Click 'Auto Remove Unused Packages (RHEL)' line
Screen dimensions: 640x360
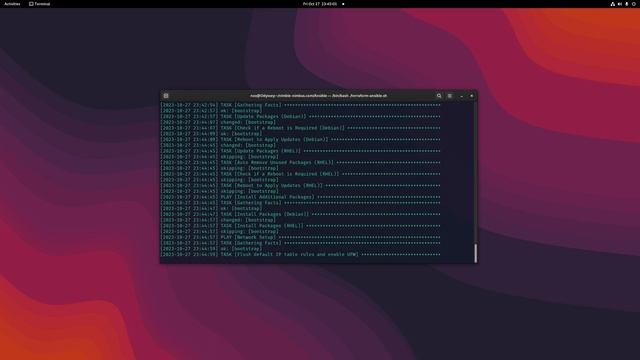pyautogui.click(x=300, y=162)
